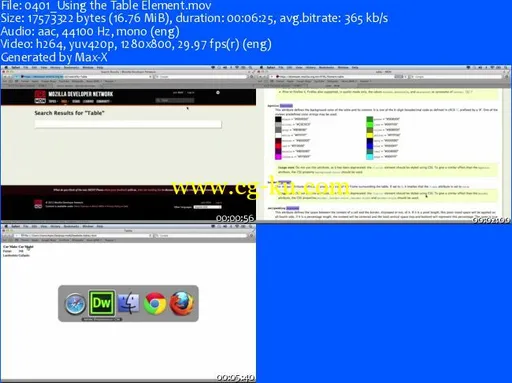Click the MDN logo in the Mozilla Developer Network header

pyautogui.click(x=40, y=97)
